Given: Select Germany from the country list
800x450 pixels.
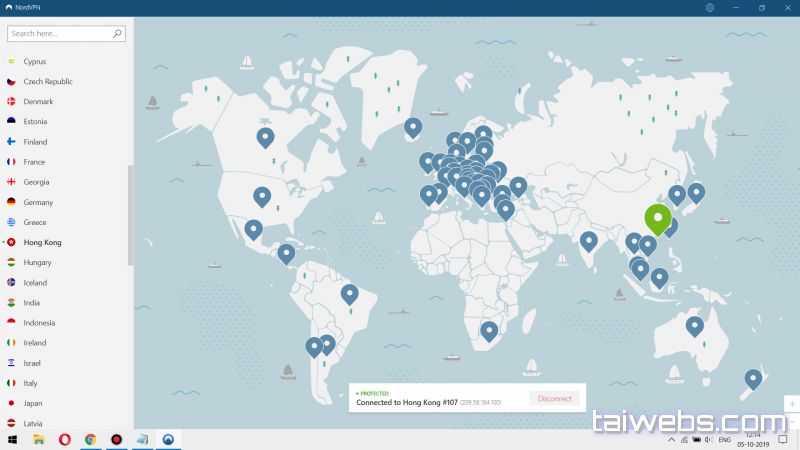Looking at the screenshot, I should [x=38, y=202].
